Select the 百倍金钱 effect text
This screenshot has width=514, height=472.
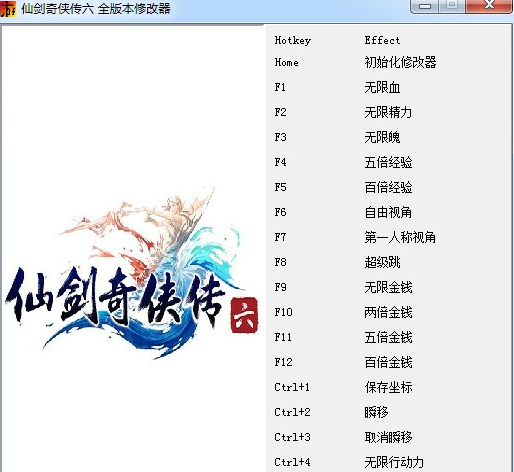click(388, 362)
